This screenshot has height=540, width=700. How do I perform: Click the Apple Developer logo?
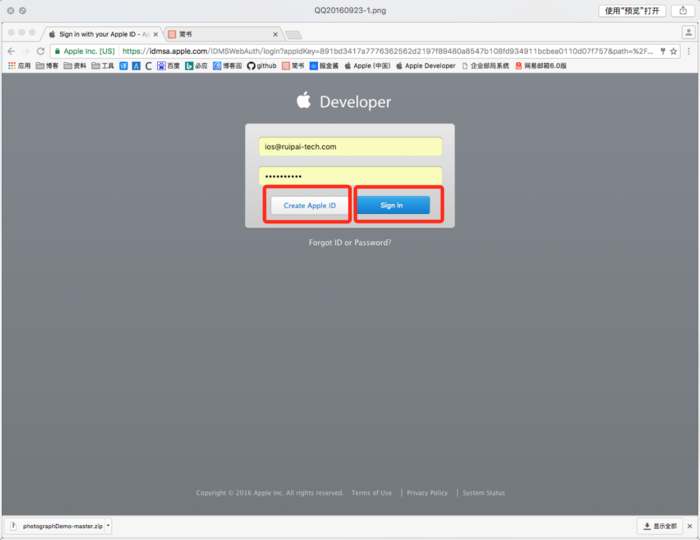[344, 101]
